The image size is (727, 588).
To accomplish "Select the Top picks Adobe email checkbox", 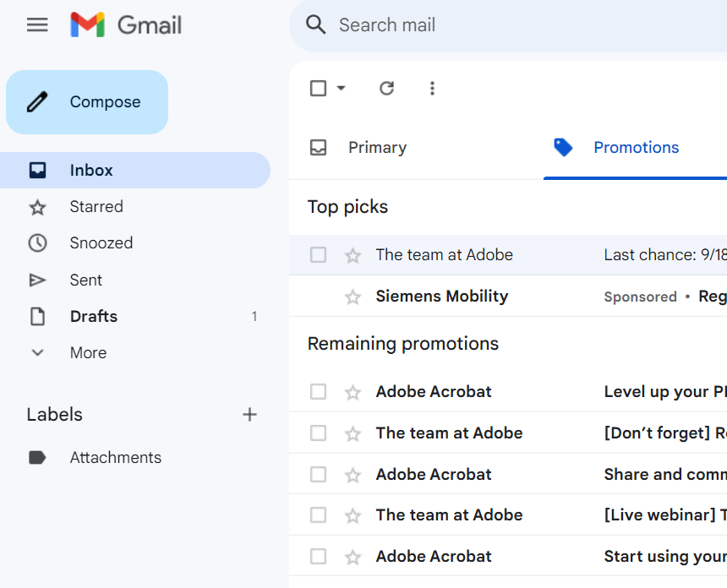I will (x=318, y=255).
